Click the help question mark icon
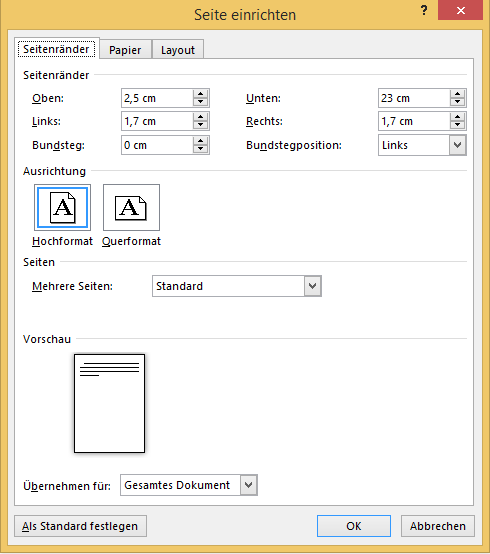The image size is (490, 554). coord(424,10)
